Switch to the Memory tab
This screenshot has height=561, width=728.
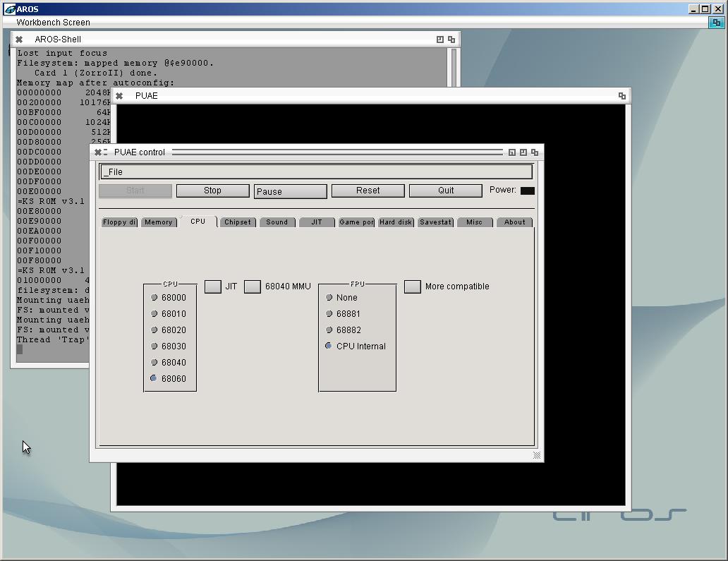158,222
